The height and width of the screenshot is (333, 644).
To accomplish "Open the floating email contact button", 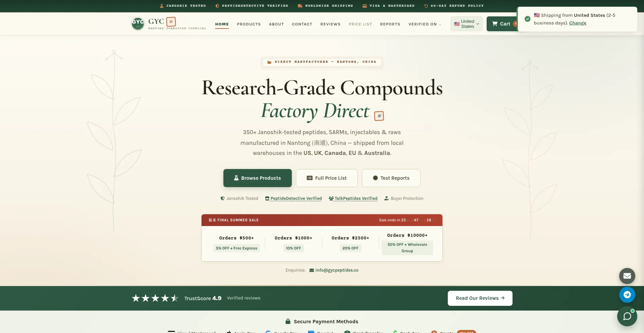I will click(627, 276).
